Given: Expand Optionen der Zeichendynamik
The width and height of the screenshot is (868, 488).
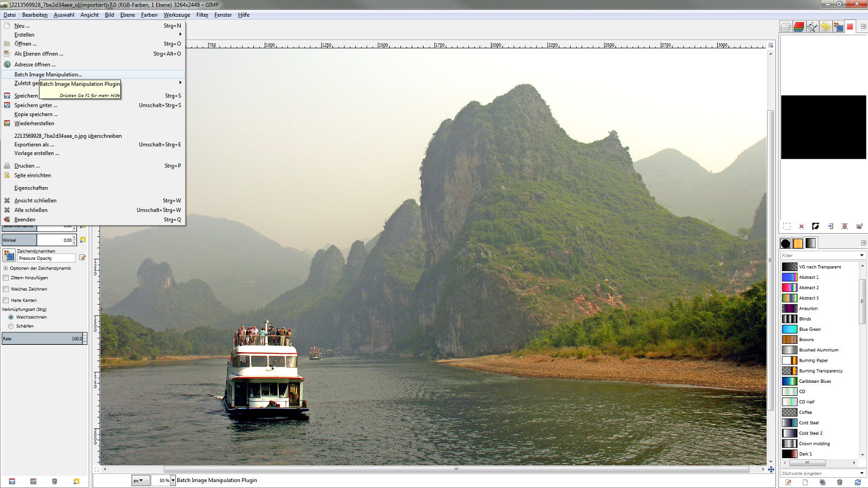Looking at the screenshot, I should 5,268.
